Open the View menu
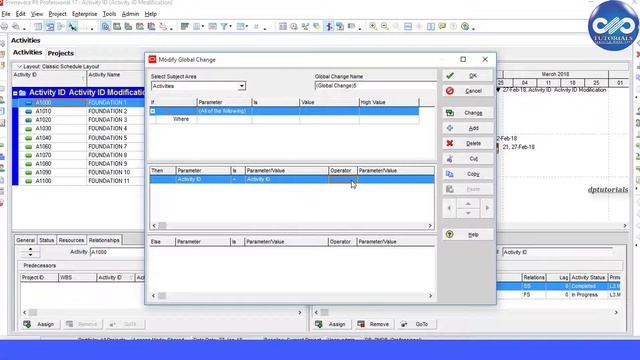The height and width of the screenshot is (360, 640). click(x=37, y=14)
